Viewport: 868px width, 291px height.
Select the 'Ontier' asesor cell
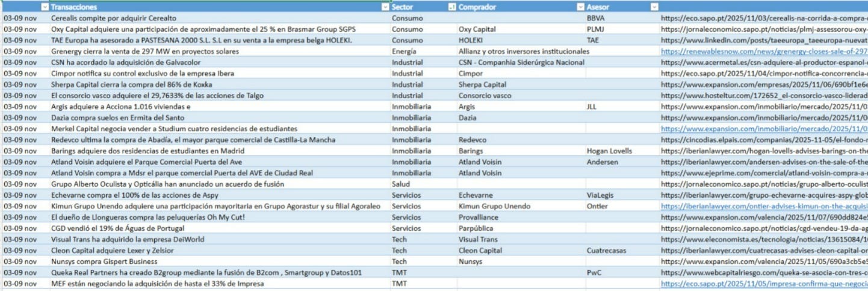(622, 206)
